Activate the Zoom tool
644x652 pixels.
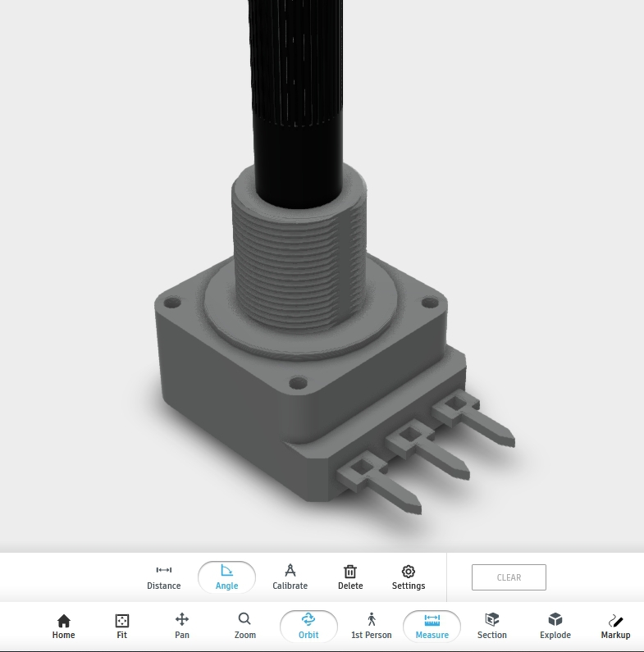click(x=244, y=627)
